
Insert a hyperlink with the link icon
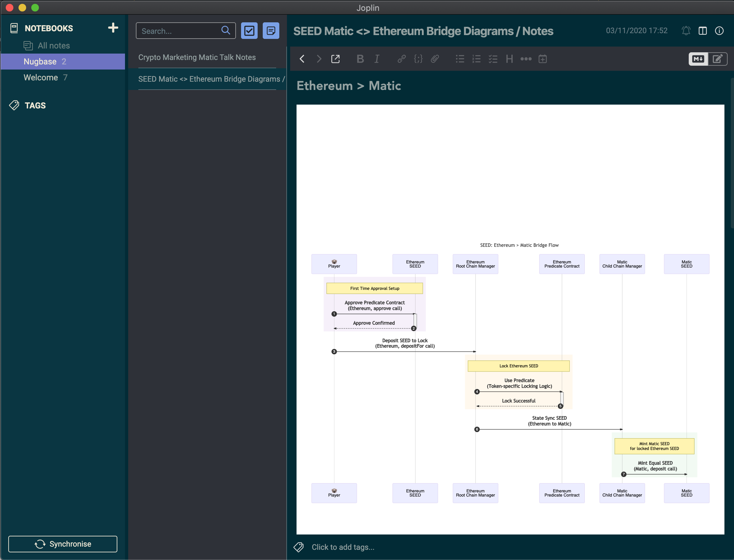pos(401,59)
